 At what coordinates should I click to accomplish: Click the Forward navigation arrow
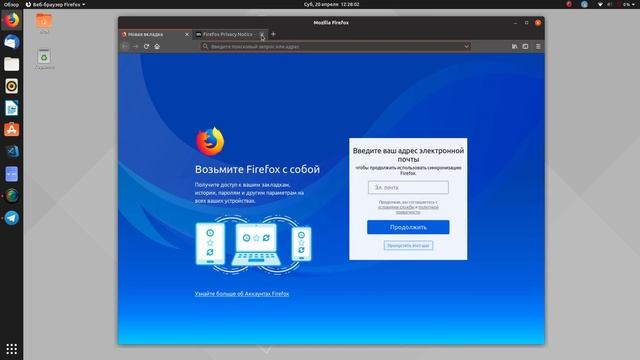136,47
